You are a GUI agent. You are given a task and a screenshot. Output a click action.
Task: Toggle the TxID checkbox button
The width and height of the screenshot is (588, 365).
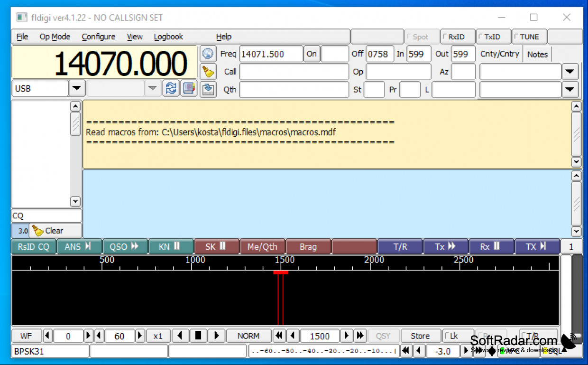493,37
